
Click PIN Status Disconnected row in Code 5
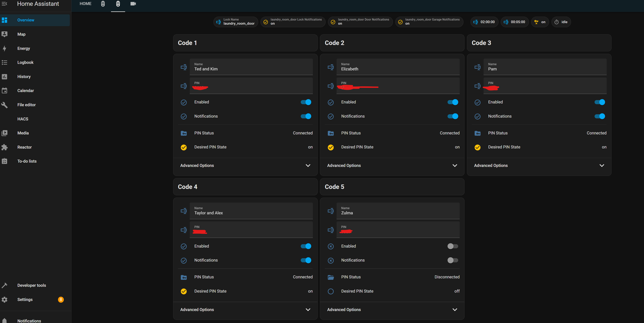(x=392, y=277)
